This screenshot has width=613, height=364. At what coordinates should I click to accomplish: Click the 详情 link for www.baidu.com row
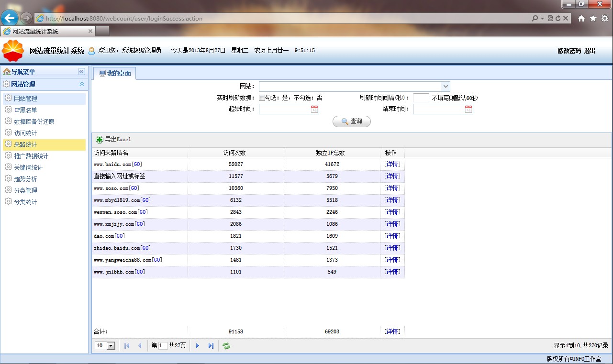coord(392,164)
